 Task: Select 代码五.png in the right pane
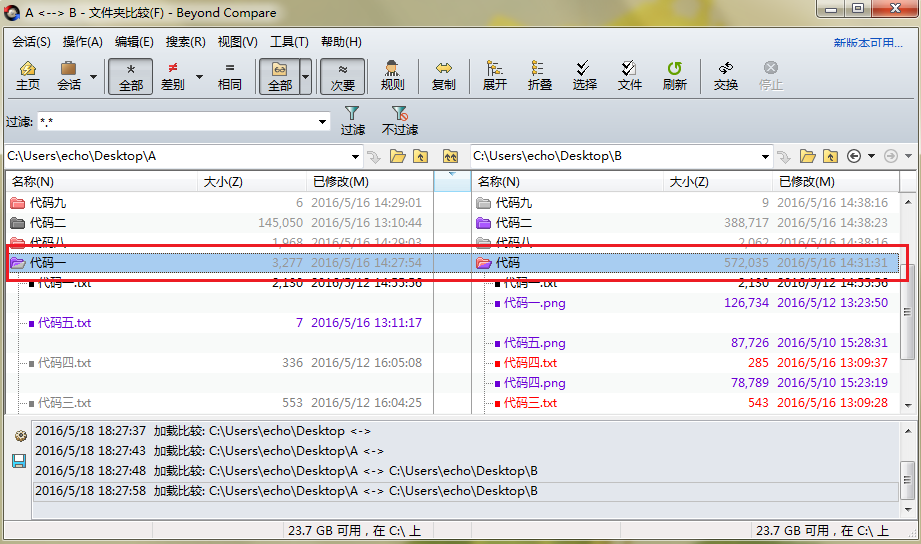point(534,343)
